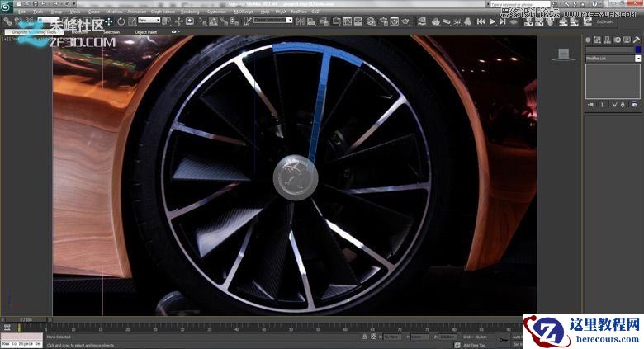This screenshot has height=349, width=644.
Task: Click the Select and Link chain icon
Action: click(x=7, y=21)
